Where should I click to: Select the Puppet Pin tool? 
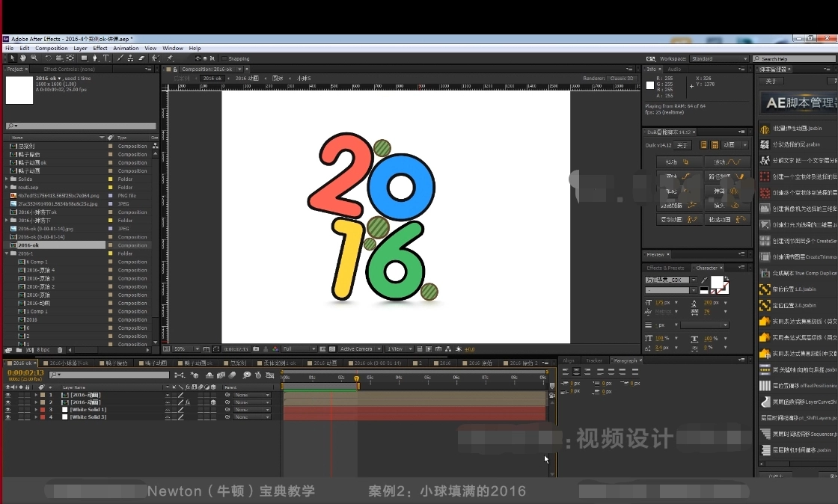point(168,58)
